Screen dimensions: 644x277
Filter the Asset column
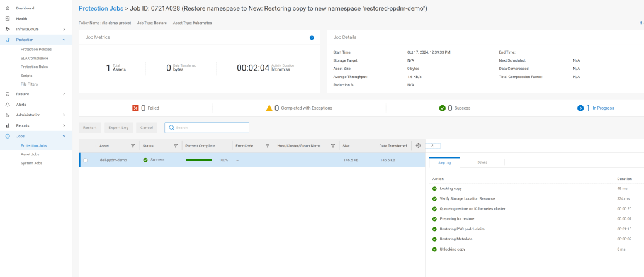point(133,146)
